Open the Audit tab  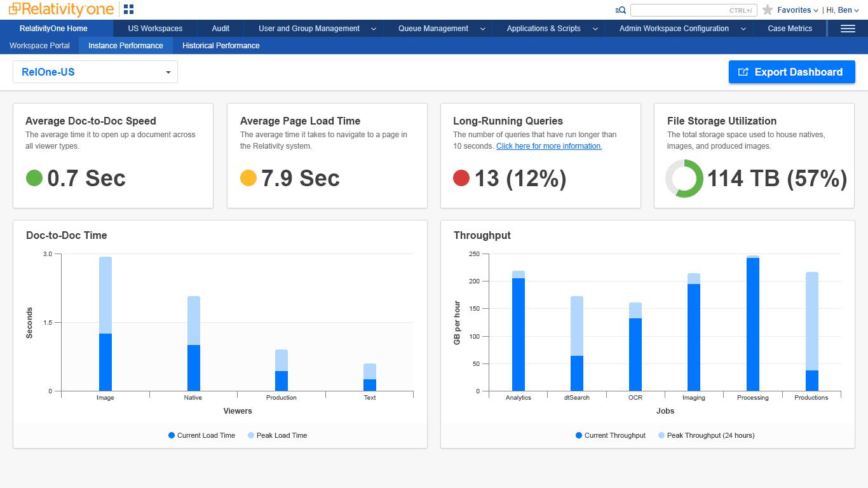point(220,29)
